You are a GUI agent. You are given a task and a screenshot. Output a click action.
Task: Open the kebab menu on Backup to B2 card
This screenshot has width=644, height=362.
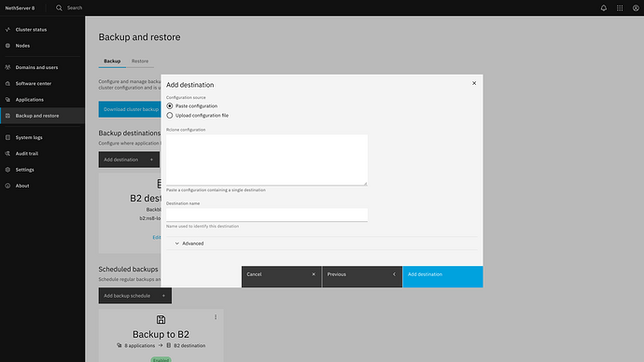[216, 317]
